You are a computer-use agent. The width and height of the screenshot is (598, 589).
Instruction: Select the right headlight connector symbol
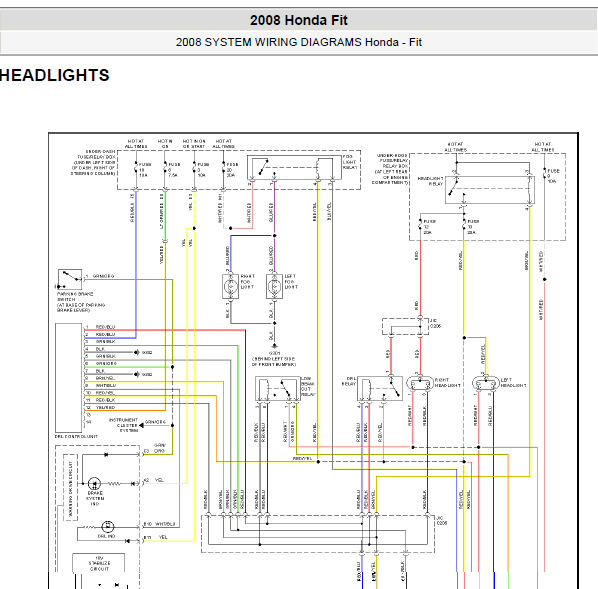click(420, 383)
